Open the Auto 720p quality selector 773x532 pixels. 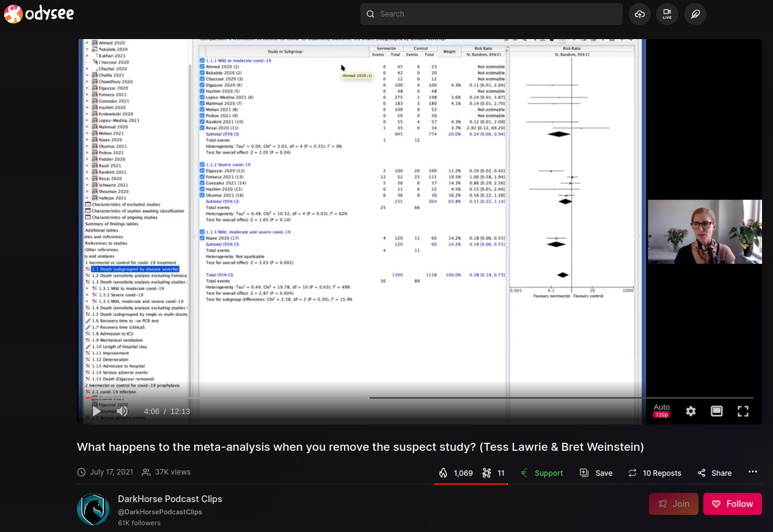pyautogui.click(x=662, y=410)
